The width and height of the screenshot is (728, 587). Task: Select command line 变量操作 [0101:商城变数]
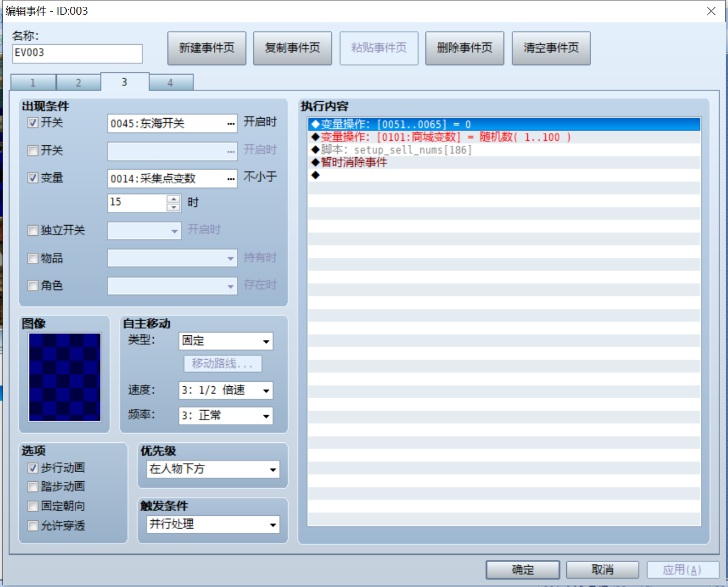tap(505, 137)
